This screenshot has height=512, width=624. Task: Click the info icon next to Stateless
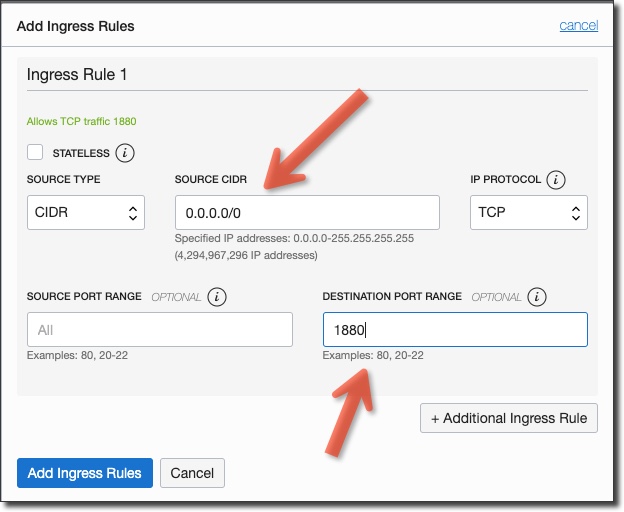click(x=125, y=153)
